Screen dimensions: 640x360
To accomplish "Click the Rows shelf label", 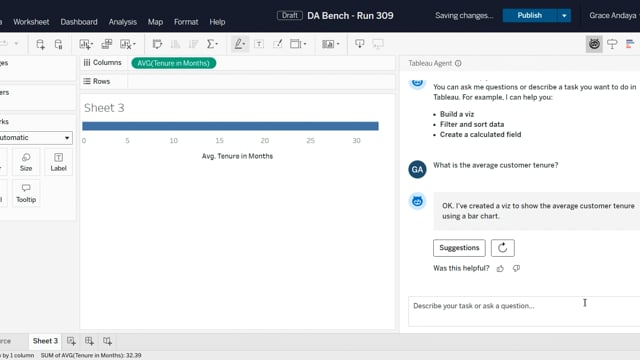I will click(x=97, y=81).
